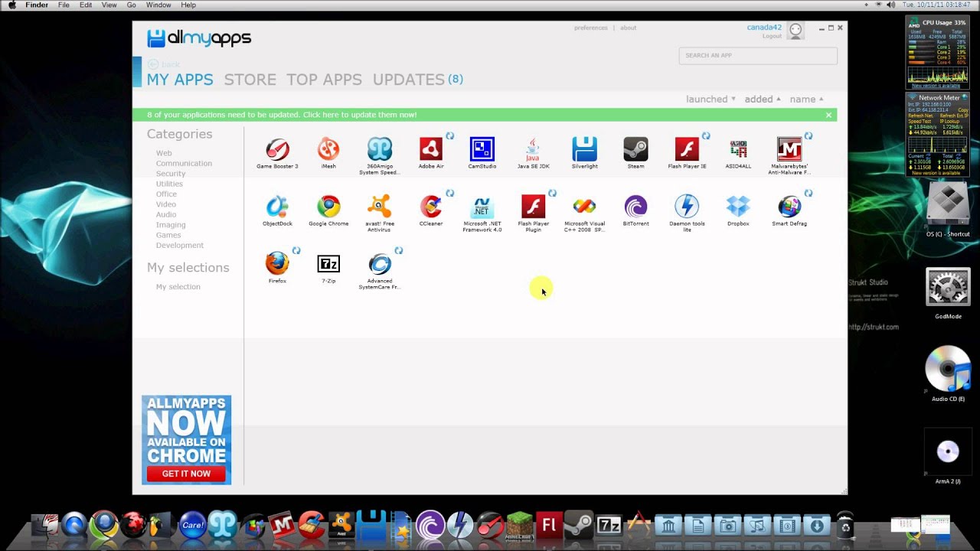This screenshot has height=551, width=980.
Task: Open the Smart Defrag icon
Action: pos(789,207)
